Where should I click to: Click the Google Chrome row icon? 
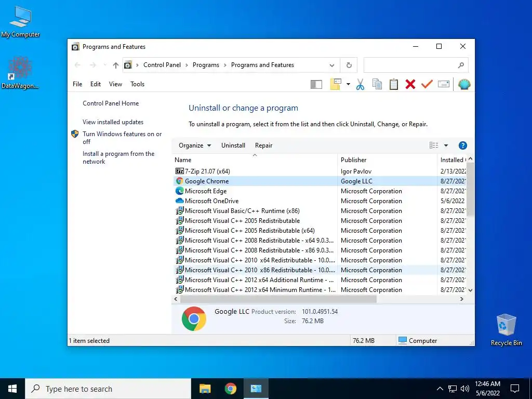coord(179,181)
